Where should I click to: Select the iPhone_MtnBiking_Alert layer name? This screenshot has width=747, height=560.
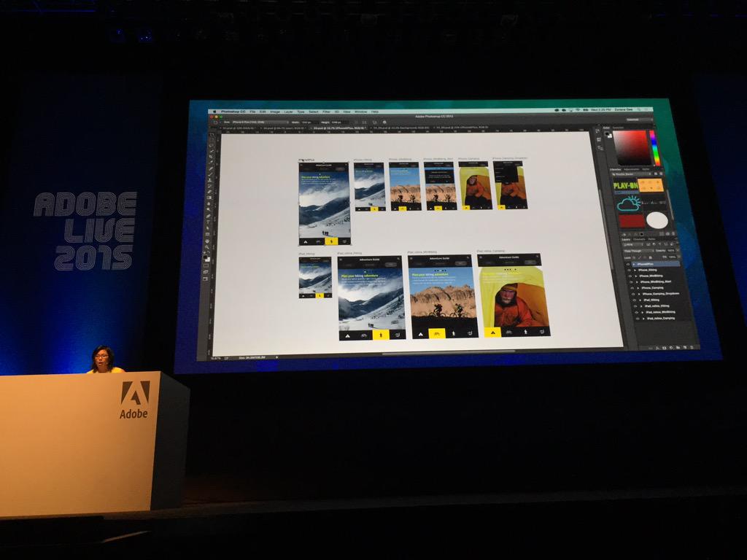click(656, 282)
